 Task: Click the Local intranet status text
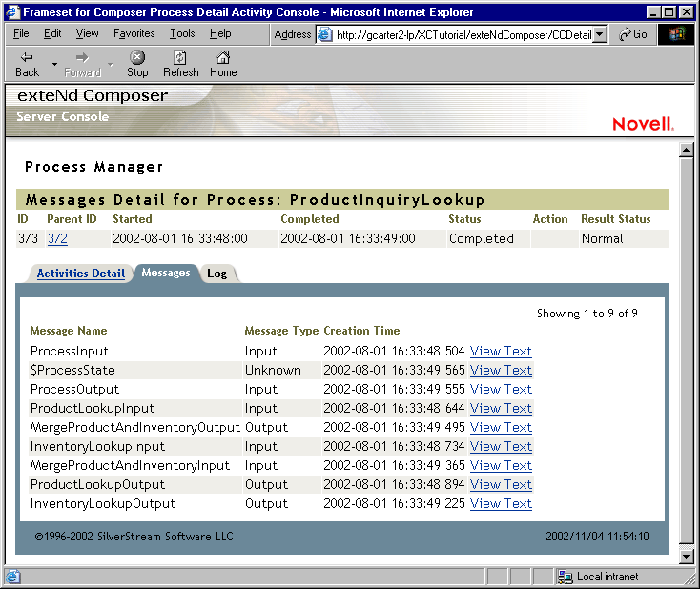coord(607,577)
